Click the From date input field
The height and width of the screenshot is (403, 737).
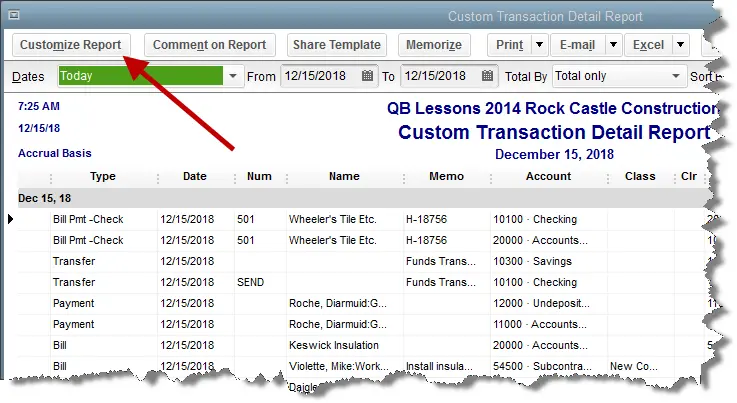[x=318, y=76]
